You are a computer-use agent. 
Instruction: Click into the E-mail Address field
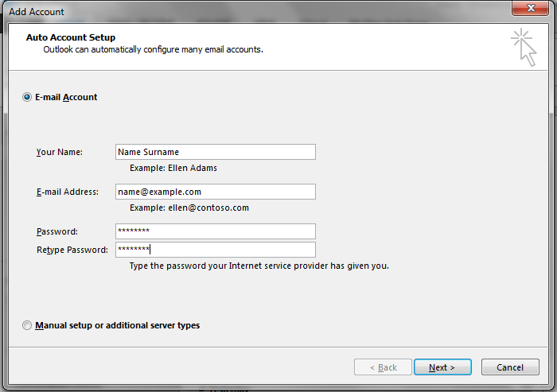click(x=215, y=192)
